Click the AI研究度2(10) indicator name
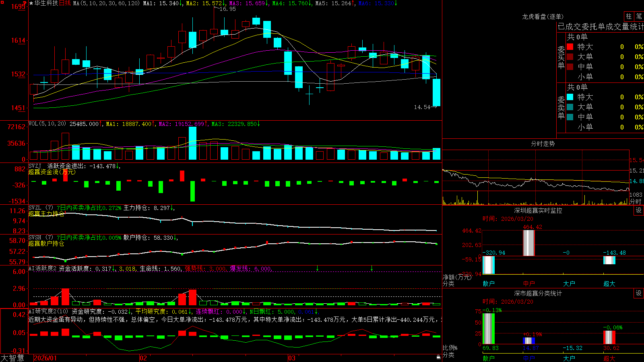Viewport: 644px width, 362px height. pyautogui.click(x=48, y=311)
